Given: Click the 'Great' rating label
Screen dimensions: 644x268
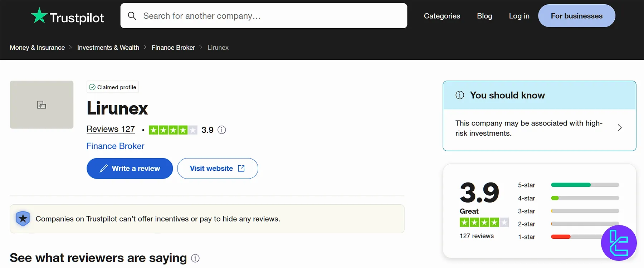Looking at the screenshot, I should click(x=469, y=211).
